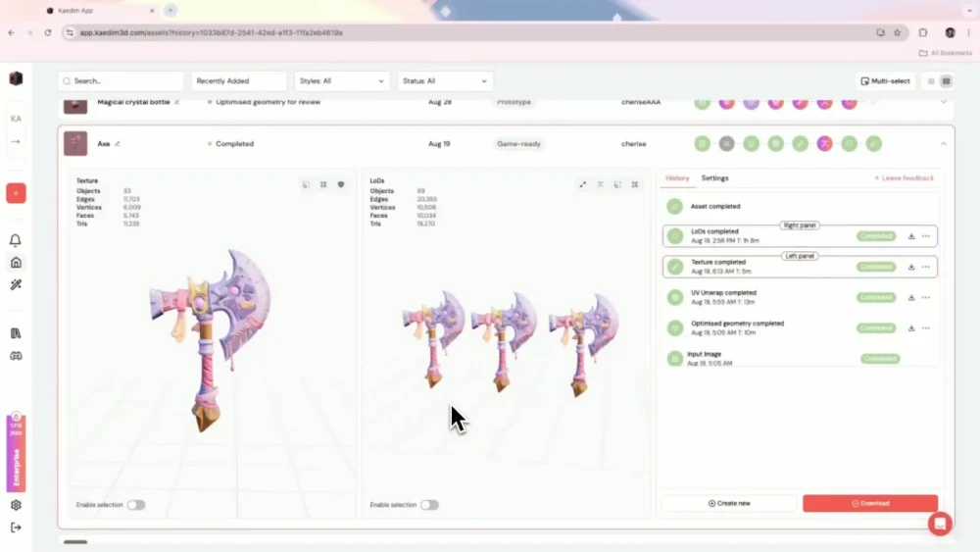Click the Magical crystal bottle thumbnail
The height and width of the screenshot is (552, 980).
(75, 105)
